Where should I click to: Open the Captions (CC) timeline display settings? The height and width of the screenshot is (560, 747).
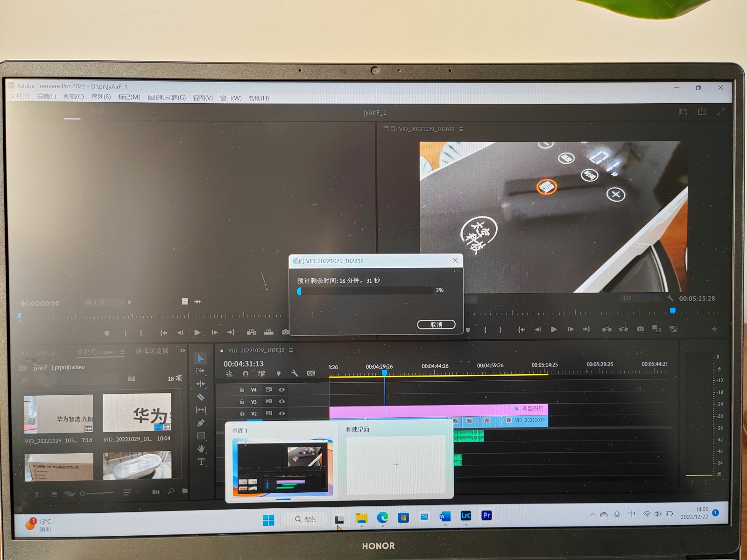coord(311,373)
